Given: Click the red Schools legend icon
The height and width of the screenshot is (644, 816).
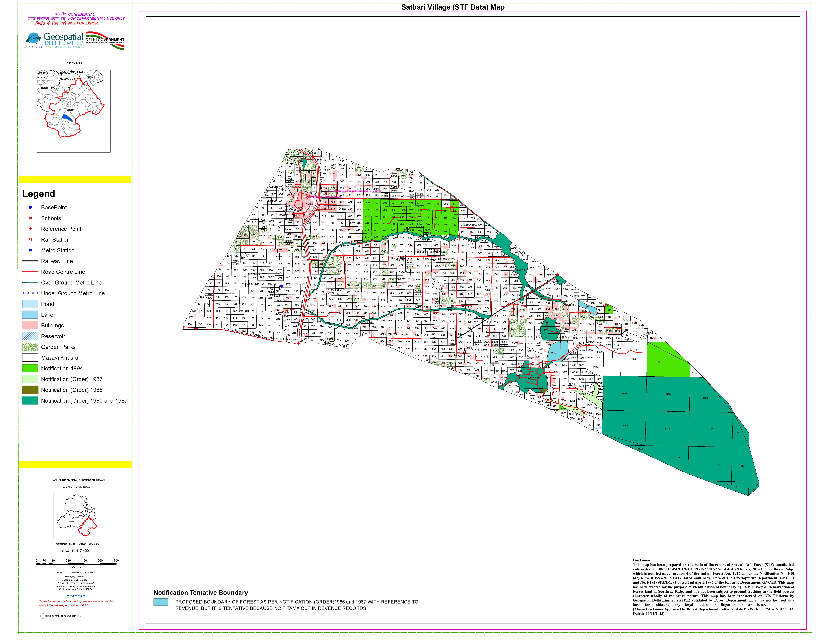Looking at the screenshot, I should pos(30,218).
